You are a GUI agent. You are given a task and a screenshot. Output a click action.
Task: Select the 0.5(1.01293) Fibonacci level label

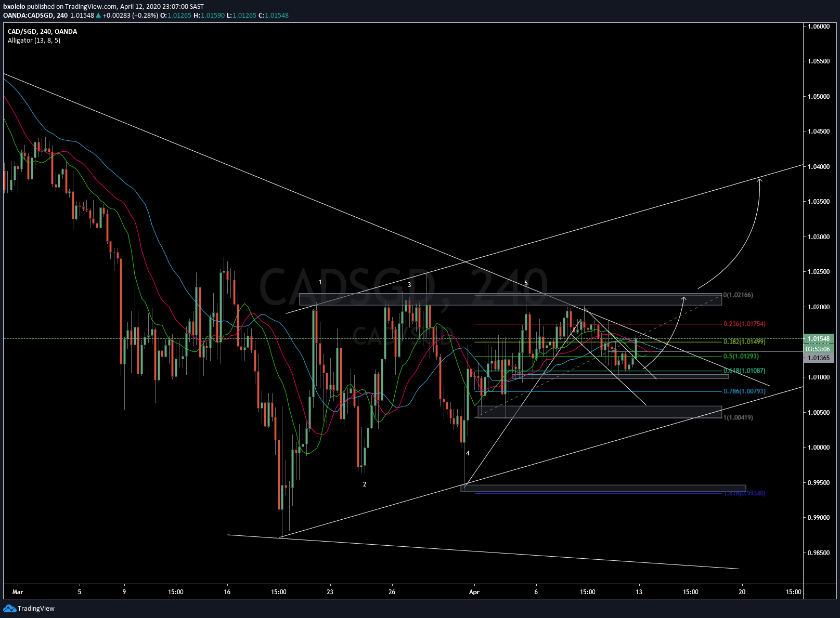click(x=741, y=356)
